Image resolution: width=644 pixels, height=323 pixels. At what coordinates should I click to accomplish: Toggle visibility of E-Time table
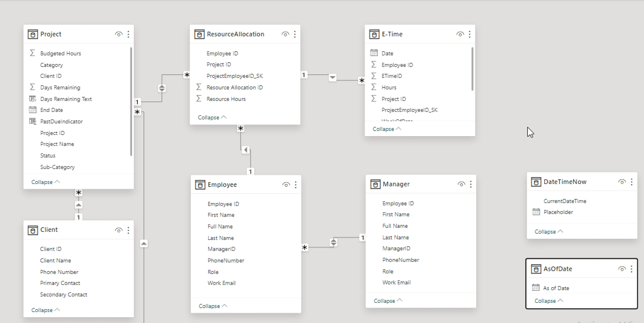[x=460, y=34]
